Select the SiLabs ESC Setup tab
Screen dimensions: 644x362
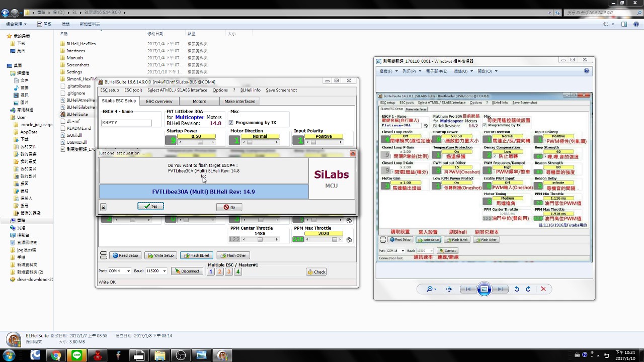[x=119, y=101]
